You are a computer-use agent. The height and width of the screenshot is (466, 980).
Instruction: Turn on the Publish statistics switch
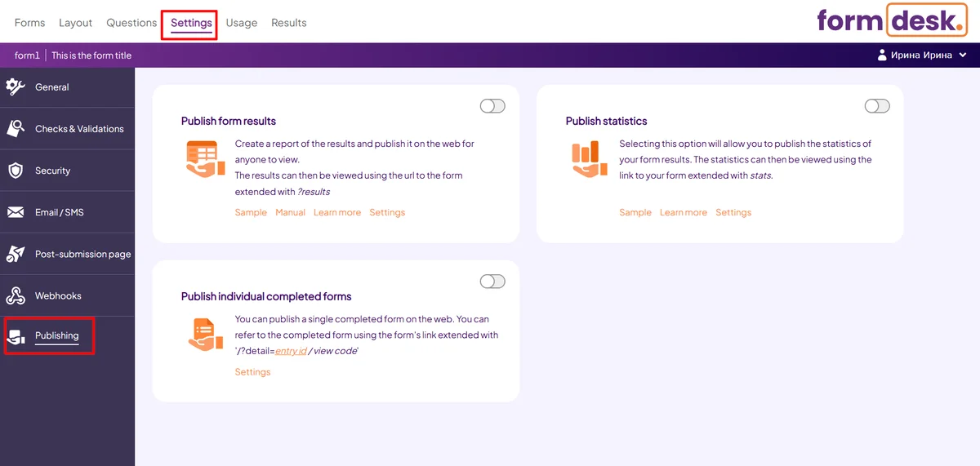876,106
